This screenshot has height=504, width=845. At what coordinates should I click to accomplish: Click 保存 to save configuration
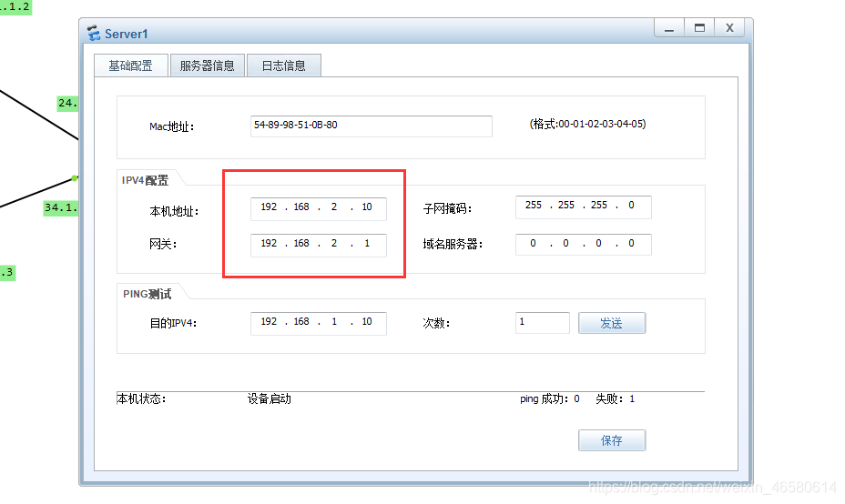tap(612, 440)
